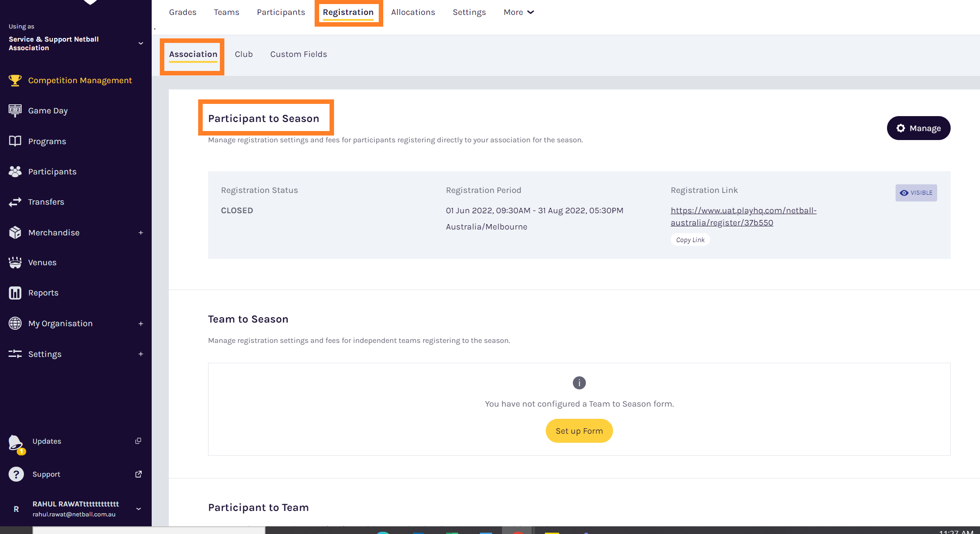Image resolution: width=980 pixels, height=534 pixels.
Task: Expand My Organisation plus sign
Action: click(x=140, y=323)
